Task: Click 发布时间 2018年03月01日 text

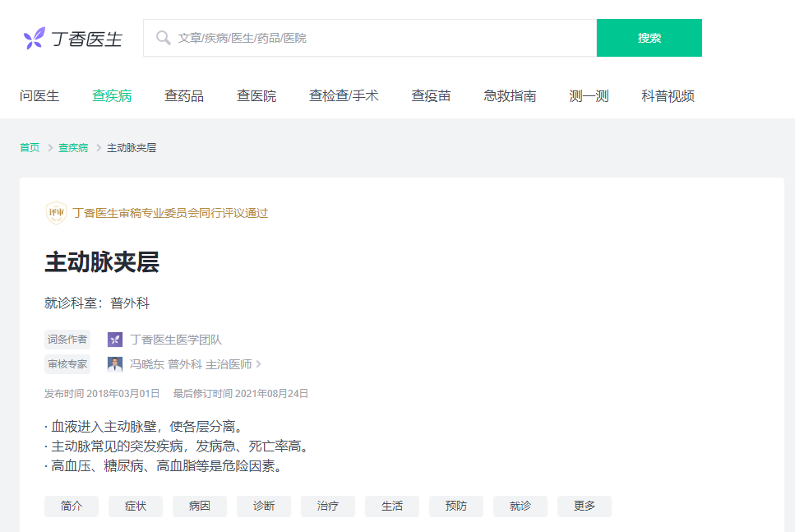Action: [x=102, y=394]
